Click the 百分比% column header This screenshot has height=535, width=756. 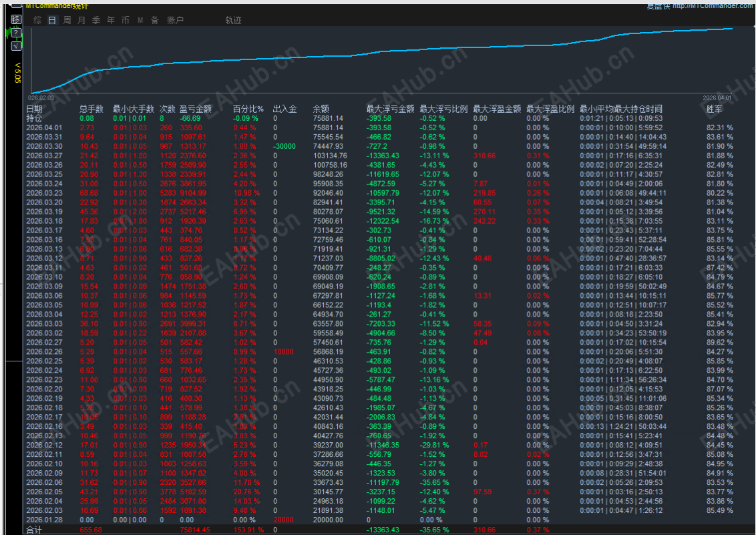248,109
